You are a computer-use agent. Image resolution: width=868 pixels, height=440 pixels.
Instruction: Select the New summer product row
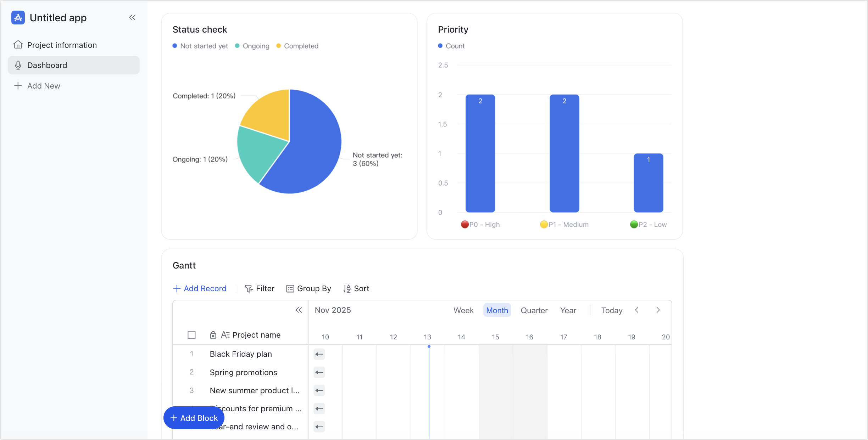[241, 390]
